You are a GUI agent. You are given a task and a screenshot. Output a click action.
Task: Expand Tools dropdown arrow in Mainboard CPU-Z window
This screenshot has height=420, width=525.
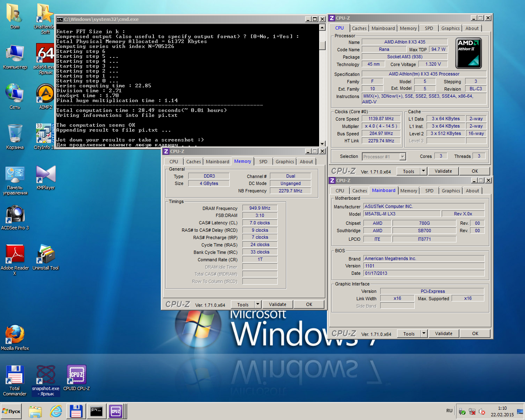(424, 333)
